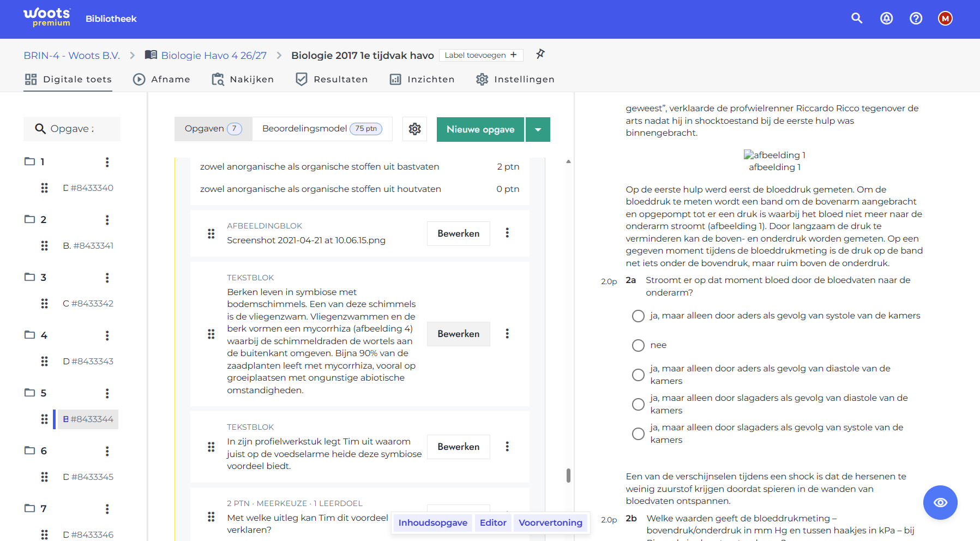980x541 pixels.
Task: Open more options for Berken tekstblok
Action: [507, 333]
